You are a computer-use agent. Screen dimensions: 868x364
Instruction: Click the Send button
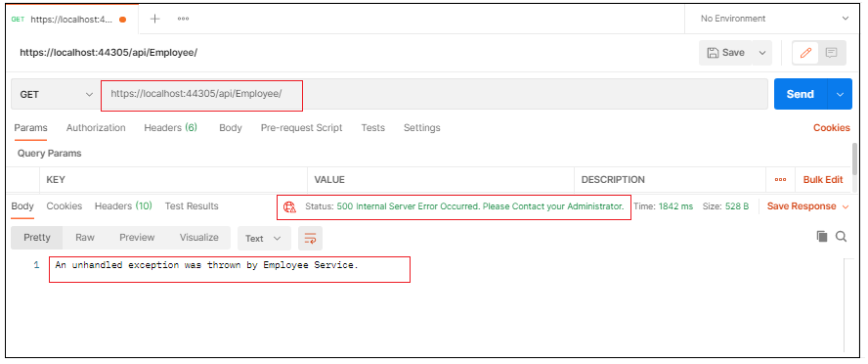(801, 94)
